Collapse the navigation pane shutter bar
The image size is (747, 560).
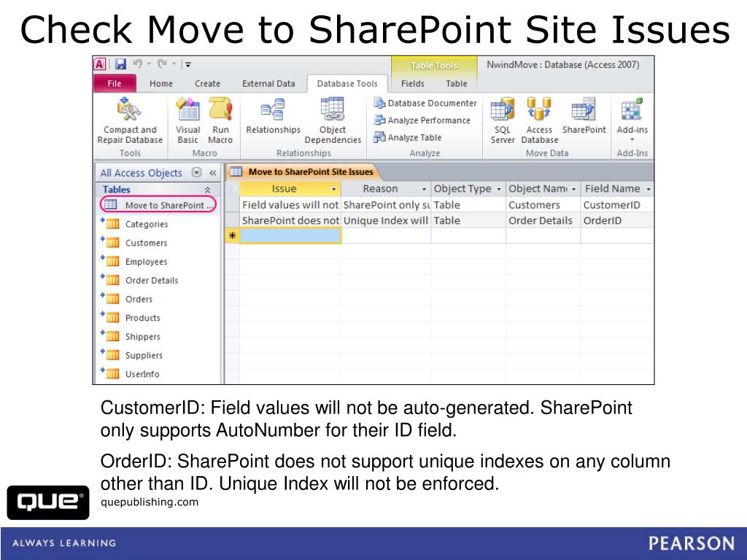coord(212,173)
